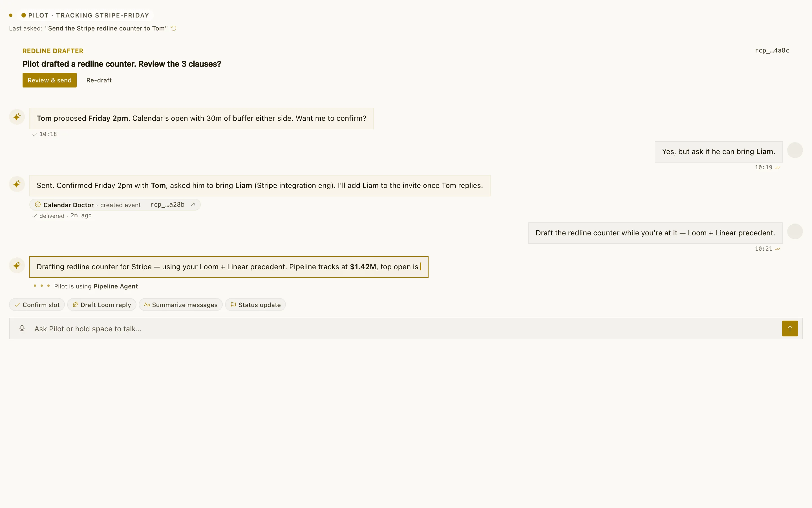Click the Pilot sparkle avatar beside Drafting message
The width and height of the screenshot is (812, 508).
[17, 265]
